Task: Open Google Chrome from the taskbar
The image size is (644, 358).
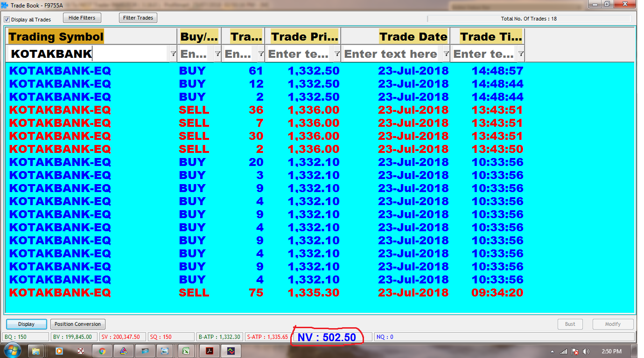Action: click(102, 351)
